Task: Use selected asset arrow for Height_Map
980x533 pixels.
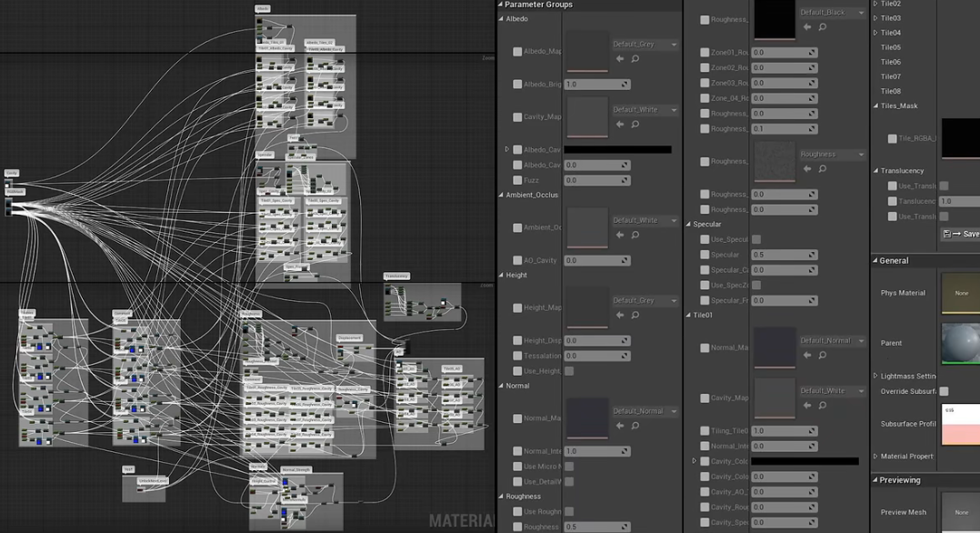Action: click(x=620, y=316)
